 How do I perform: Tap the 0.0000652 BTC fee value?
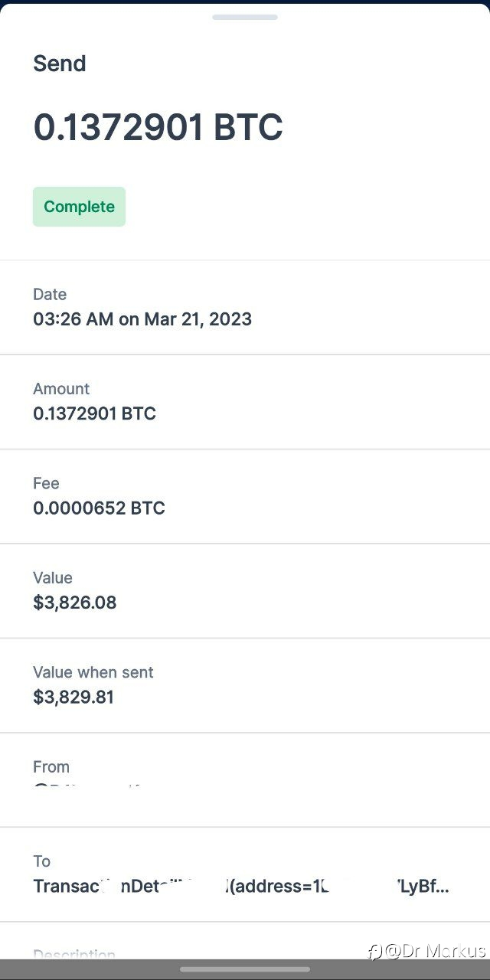pos(99,508)
